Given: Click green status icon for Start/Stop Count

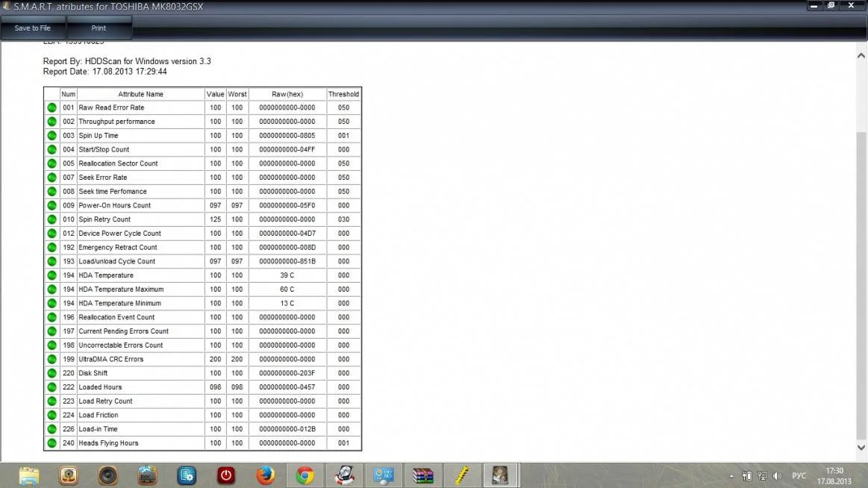Looking at the screenshot, I should [52, 149].
